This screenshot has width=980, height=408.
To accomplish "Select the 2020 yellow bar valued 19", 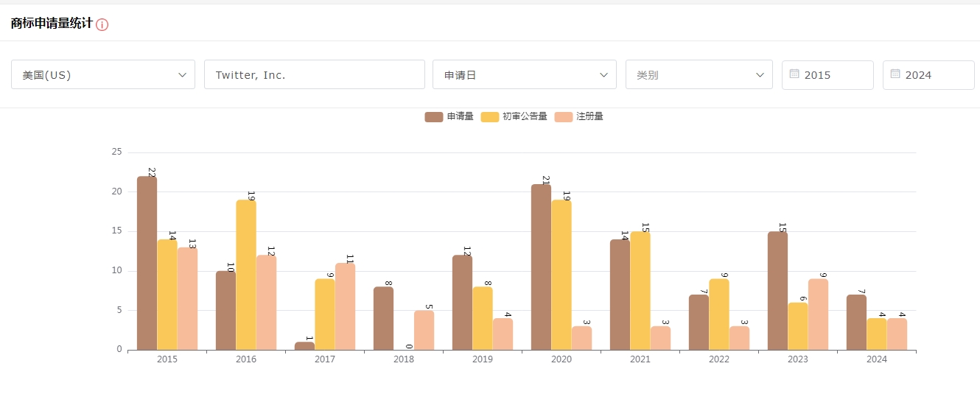I will click(x=561, y=275).
